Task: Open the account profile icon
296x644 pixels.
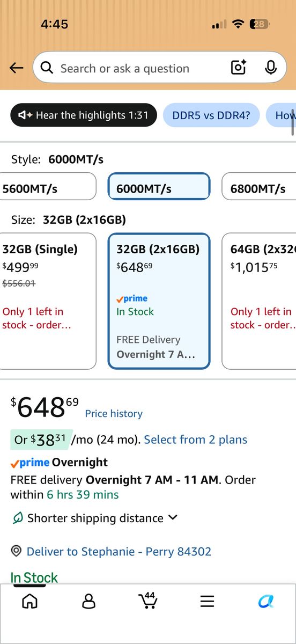Action: click(88, 602)
